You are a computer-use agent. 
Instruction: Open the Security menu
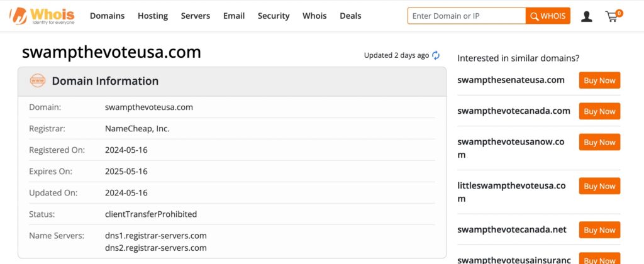274,16
